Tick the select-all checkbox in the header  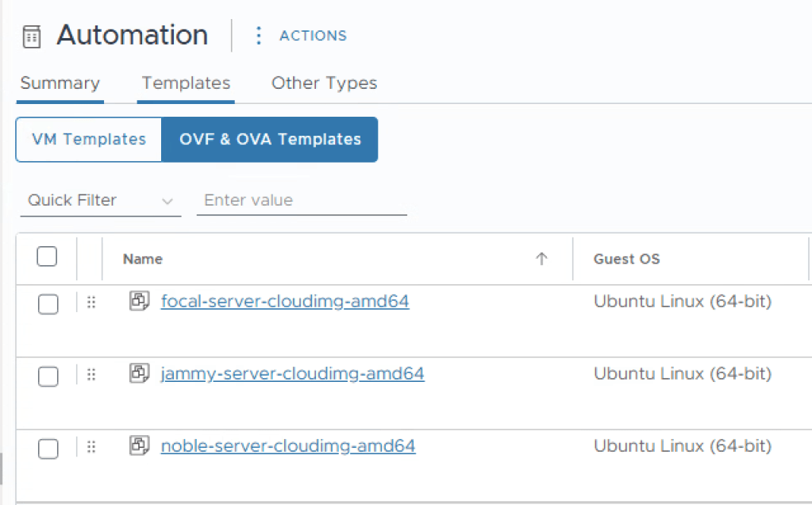tap(48, 256)
